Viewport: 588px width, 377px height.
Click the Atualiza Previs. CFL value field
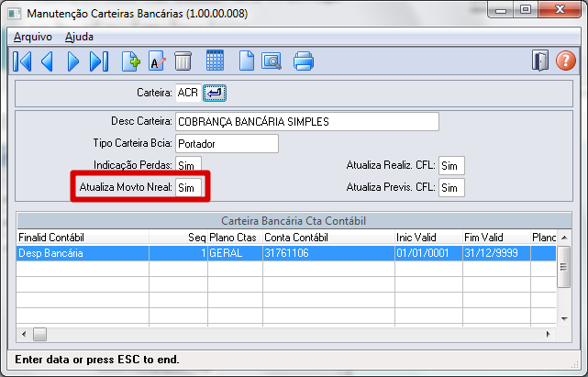click(451, 187)
